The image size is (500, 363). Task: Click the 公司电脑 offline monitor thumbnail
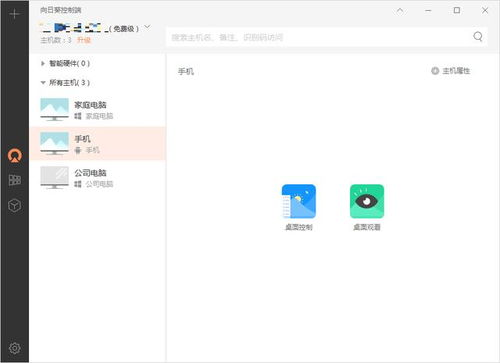pyautogui.click(x=54, y=178)
